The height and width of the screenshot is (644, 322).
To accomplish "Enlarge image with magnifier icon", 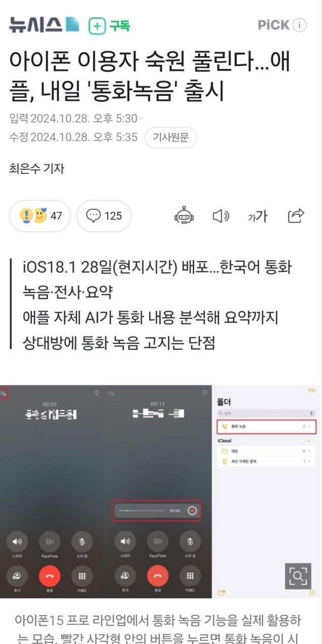I will [x=298, y=575].
